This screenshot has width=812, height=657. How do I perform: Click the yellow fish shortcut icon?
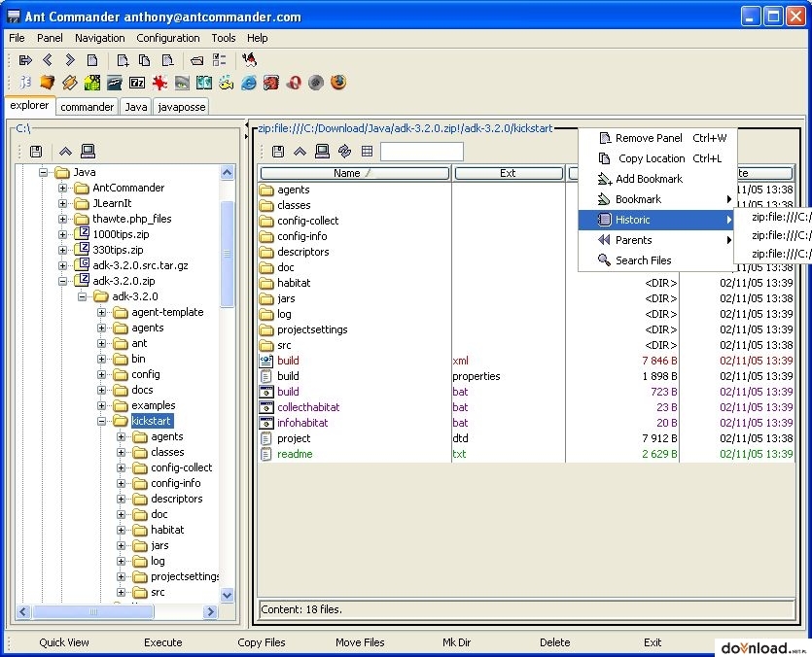point(227,83)
